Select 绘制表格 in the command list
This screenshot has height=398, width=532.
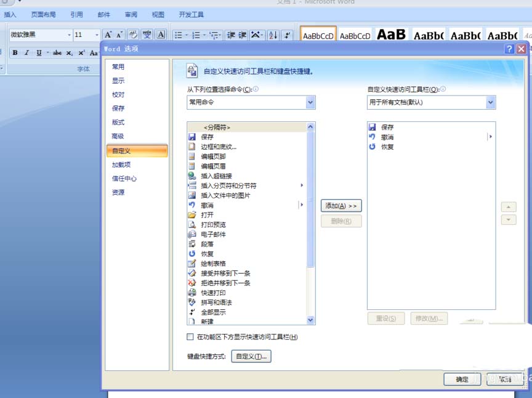[x=247, y=264]
